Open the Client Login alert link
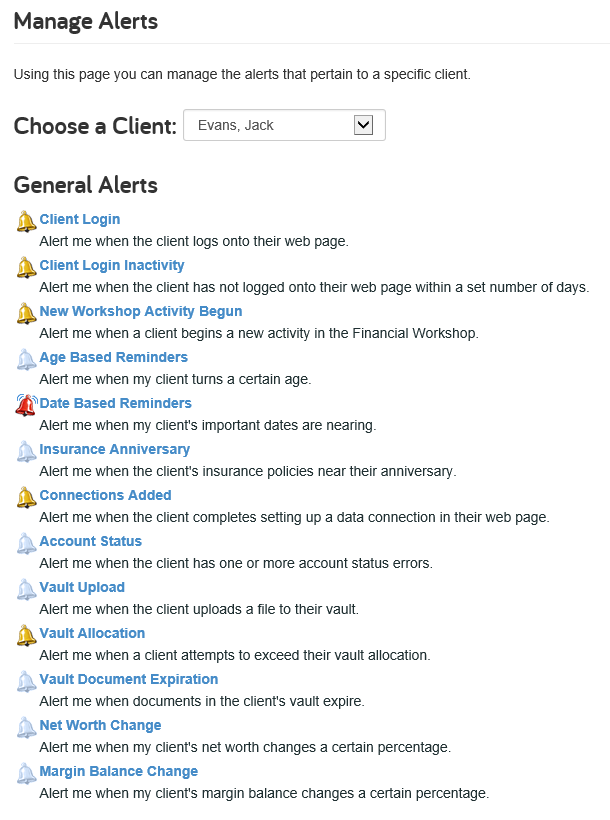 click(x=80, y=219)
